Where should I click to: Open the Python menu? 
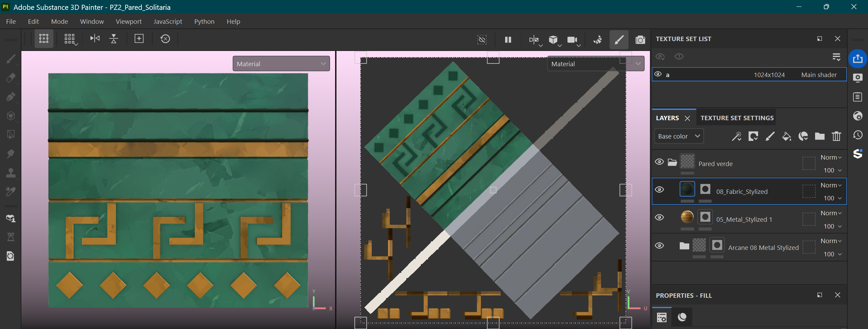(x=204, y=21)
